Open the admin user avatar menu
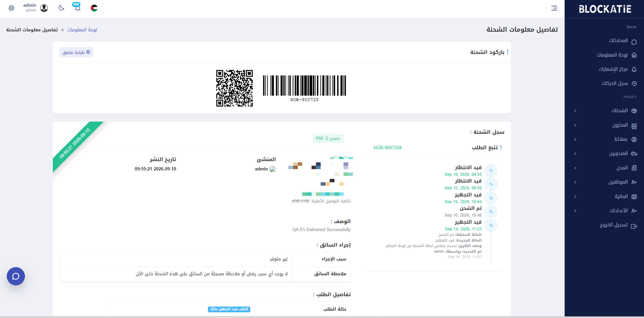644x318 pixels. [x=44, y=8]
